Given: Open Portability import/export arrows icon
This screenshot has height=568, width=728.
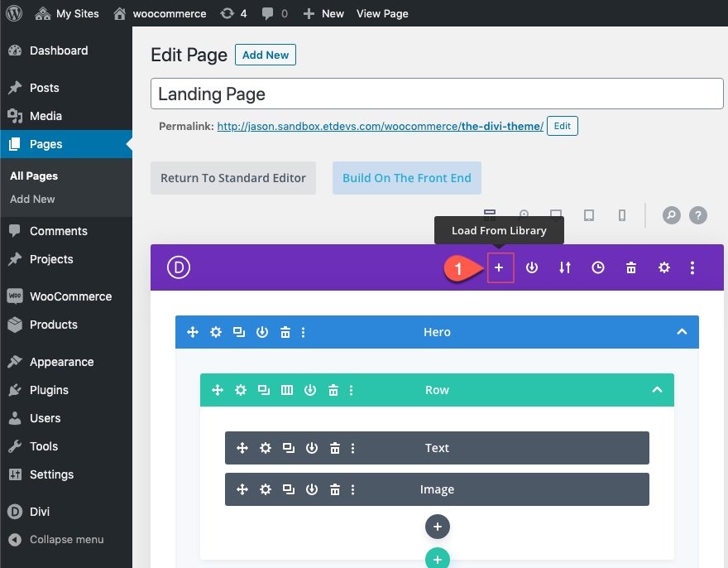Looking at the screenshot, I should [x=565, y=267].
